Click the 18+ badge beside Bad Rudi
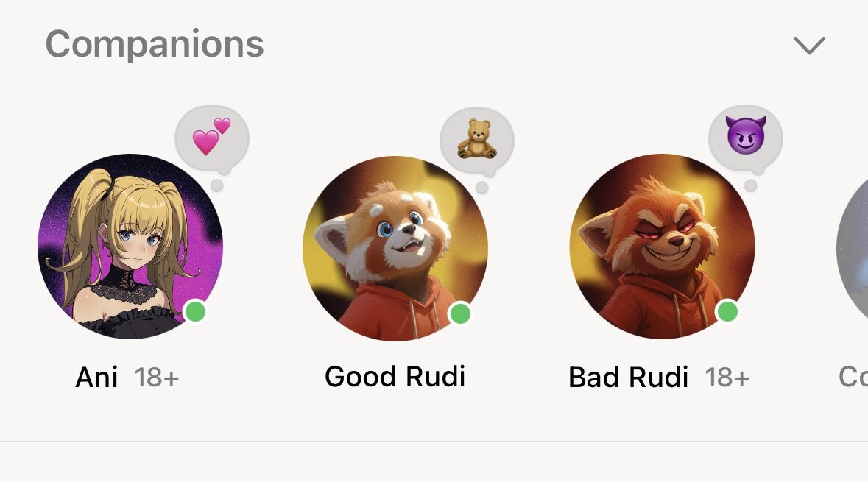 (727, 378)
